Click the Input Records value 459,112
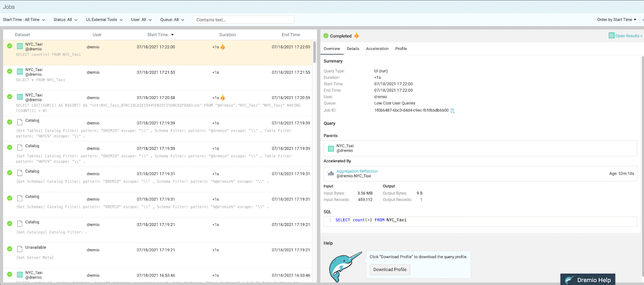Screen dimensions: 644x285 [365, 200]
